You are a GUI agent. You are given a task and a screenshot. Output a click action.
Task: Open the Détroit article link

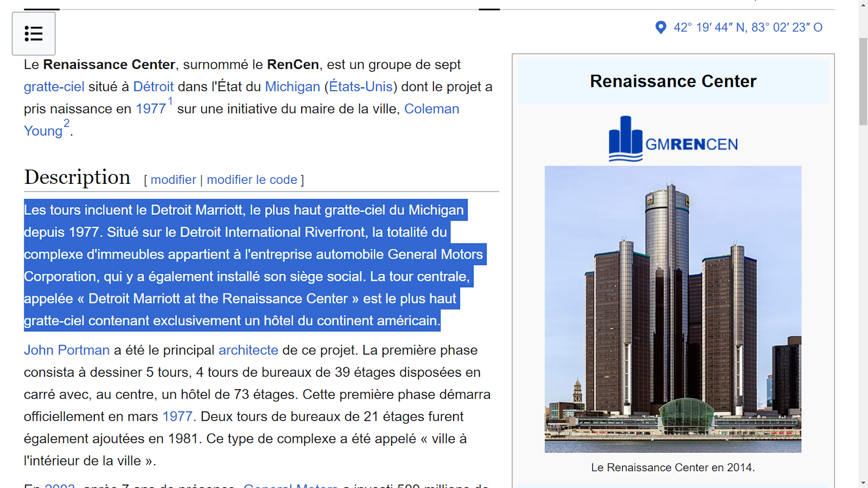point(154,87)
